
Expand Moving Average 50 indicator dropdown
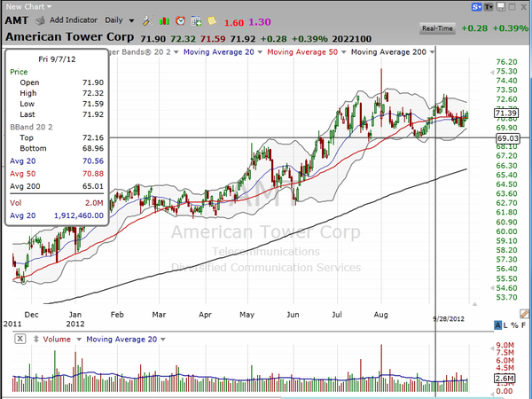(344, 52)
